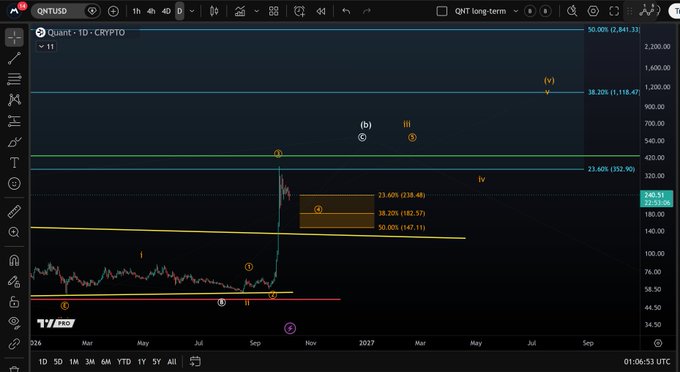The height and width of the screenshot is (372, 680).
Task: Open the indicator templates grid
Action: click(273, 11)
